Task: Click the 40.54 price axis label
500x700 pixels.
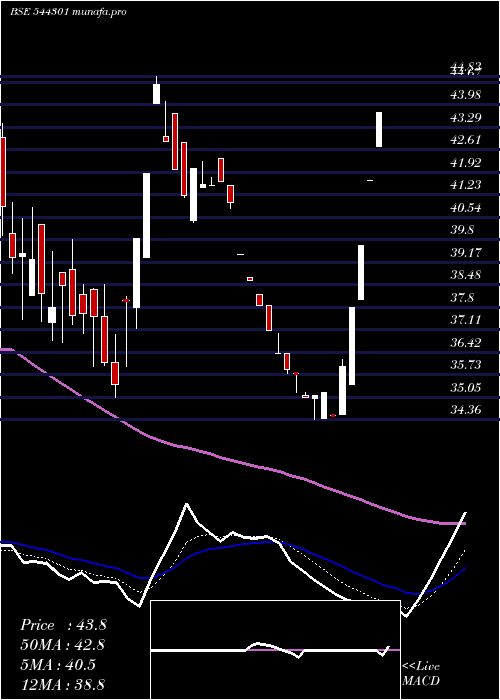Action: [x=466, y=208]
